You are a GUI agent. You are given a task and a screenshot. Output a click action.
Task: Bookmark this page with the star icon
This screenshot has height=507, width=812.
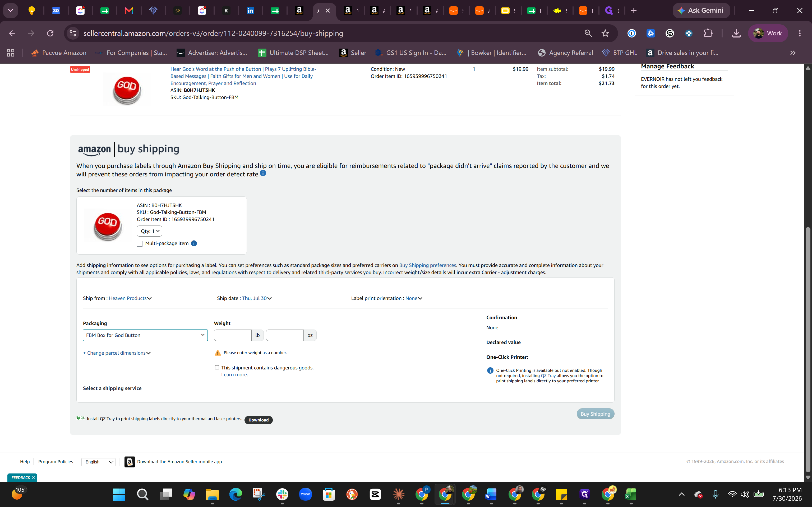click(605, 33)
